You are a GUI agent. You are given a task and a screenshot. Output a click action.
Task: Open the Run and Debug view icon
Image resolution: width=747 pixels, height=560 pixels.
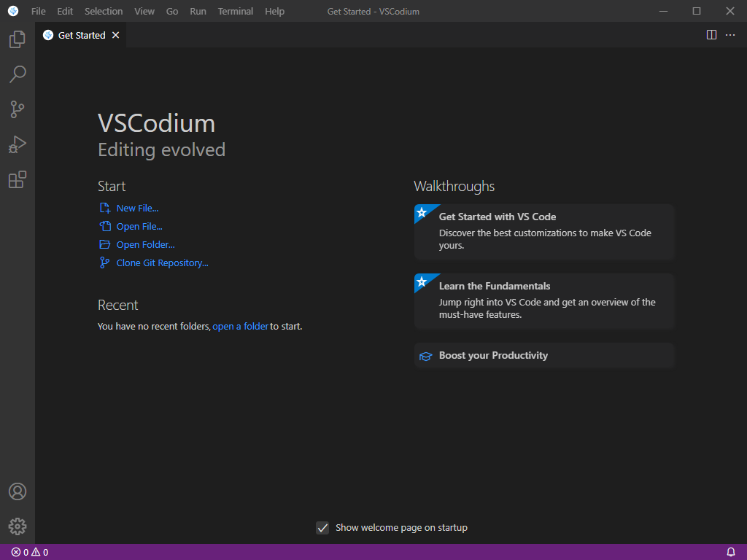click(18, 144)
